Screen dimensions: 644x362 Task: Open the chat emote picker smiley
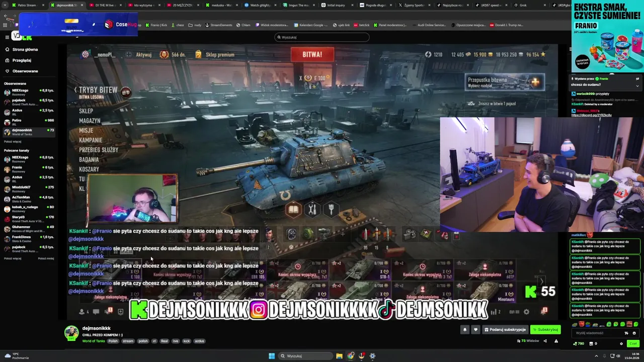pos(634,333)
